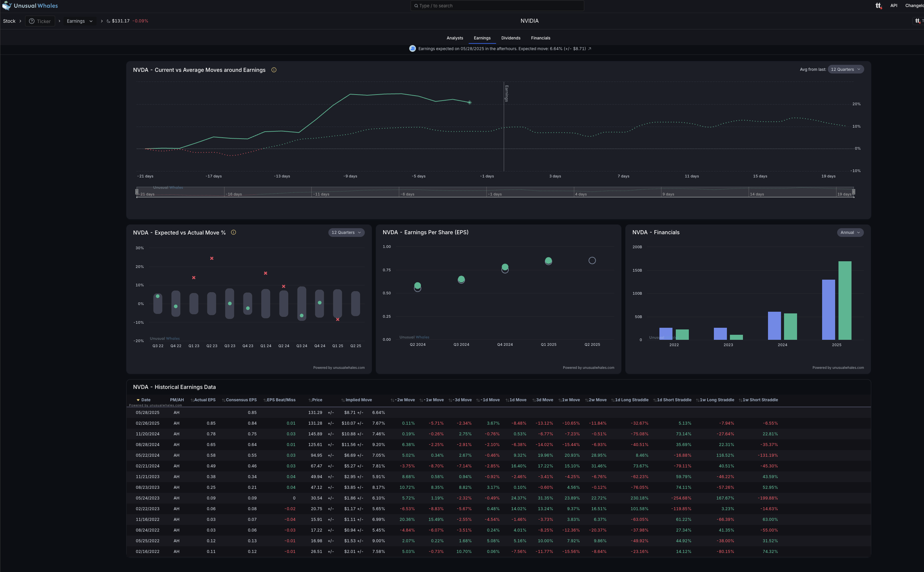This screenshot has height=572, width=924.
Task: Click the magnifier icon in the search bar
Action: [416, 6]
